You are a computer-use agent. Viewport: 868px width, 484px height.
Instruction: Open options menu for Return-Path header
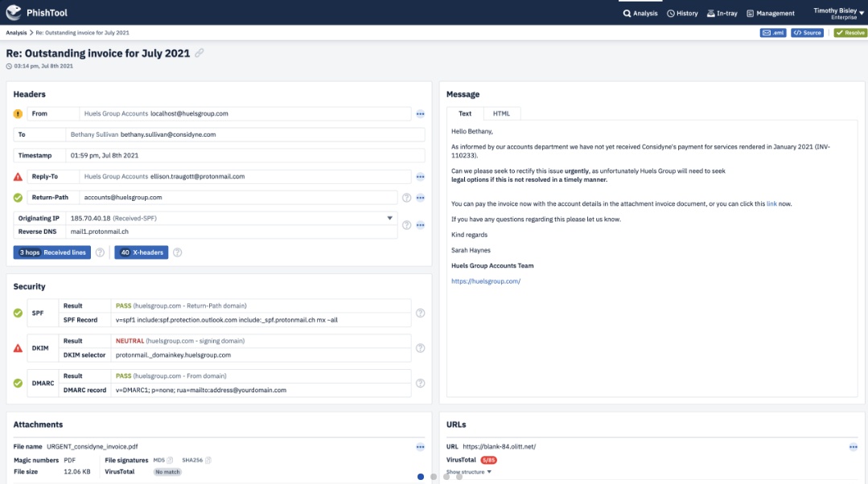(x=420, y=198)
